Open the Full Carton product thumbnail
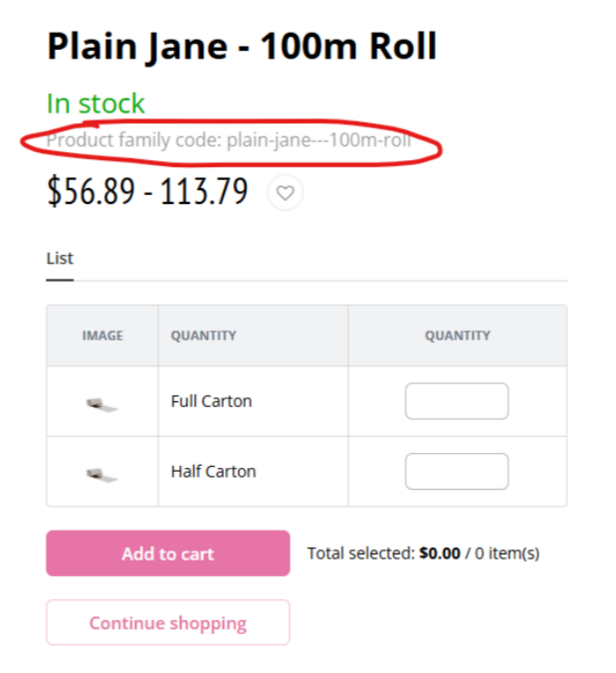Viewport: 616px width, 673px height. (102, 402)
